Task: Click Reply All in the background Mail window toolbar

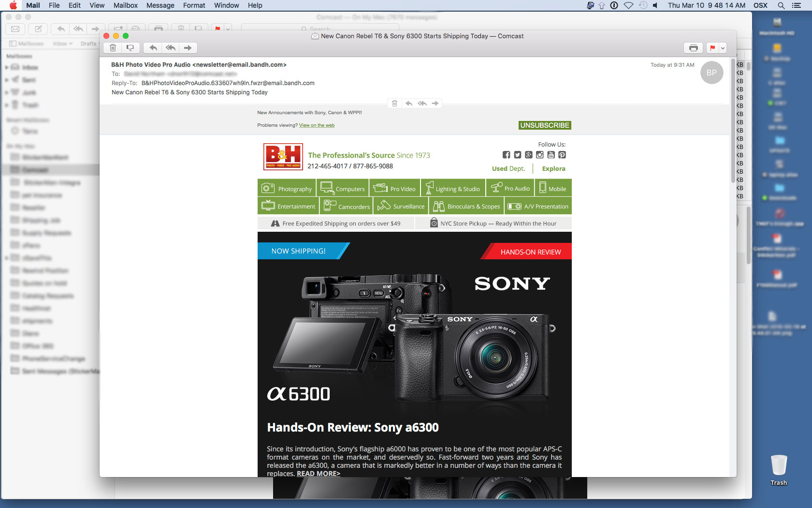Action: pos(78,29)
